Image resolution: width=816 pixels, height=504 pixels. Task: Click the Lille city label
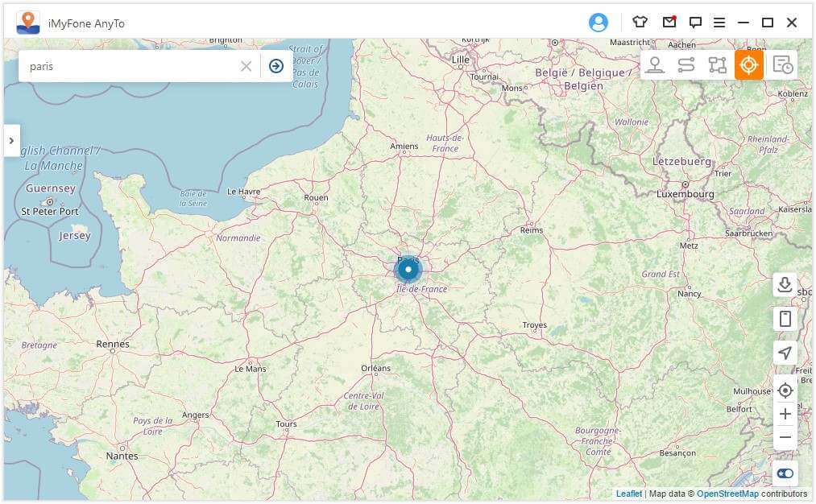pos(461,60)
